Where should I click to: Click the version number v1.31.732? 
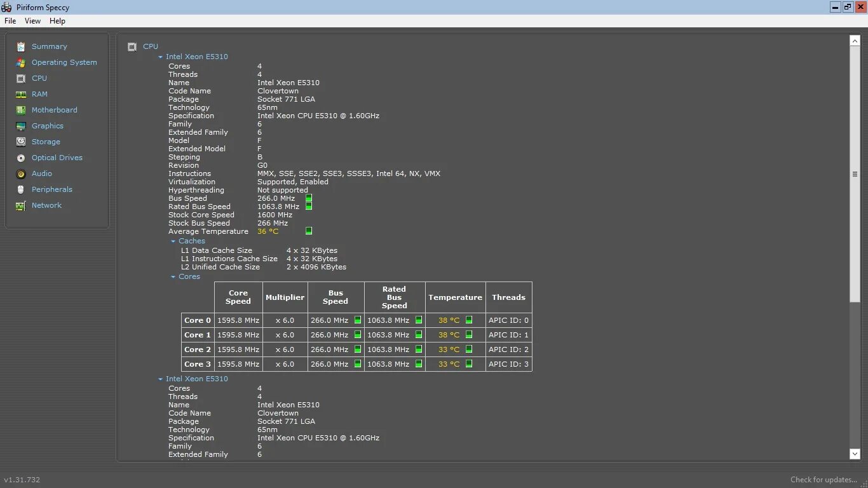pos(22,480)
